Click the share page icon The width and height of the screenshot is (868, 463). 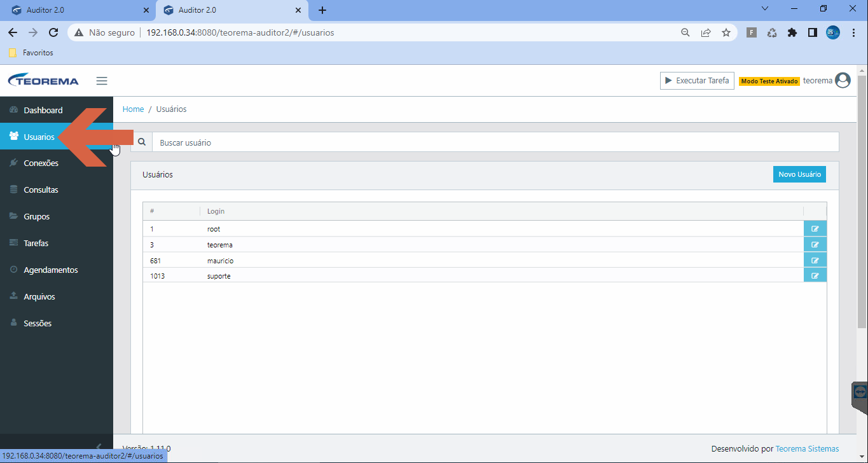pyautogui.click(x=706, y=32)
